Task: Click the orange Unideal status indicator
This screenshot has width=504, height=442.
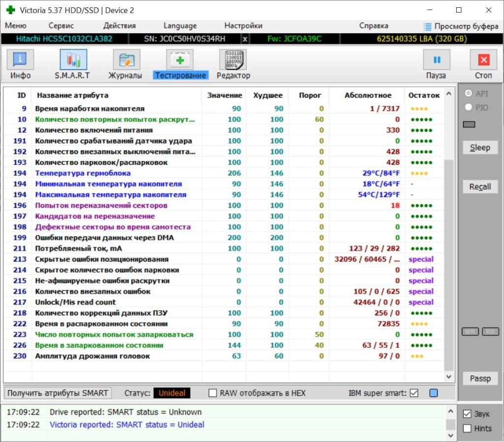Action: (x=172, y=393)
